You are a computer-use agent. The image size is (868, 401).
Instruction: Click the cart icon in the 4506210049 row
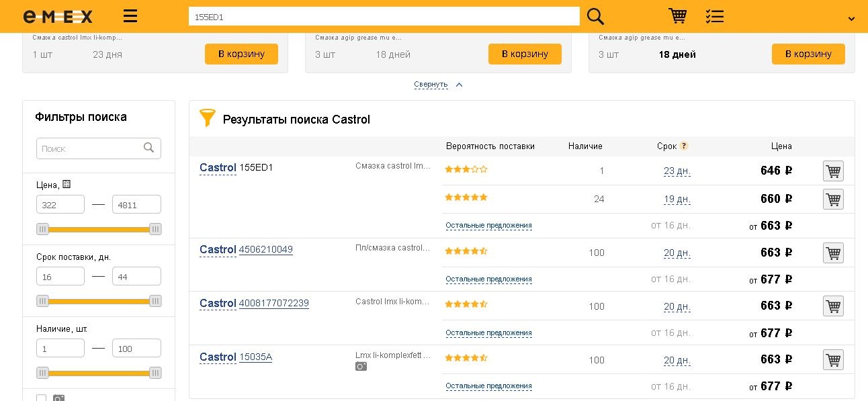click(x=833, y=253)
